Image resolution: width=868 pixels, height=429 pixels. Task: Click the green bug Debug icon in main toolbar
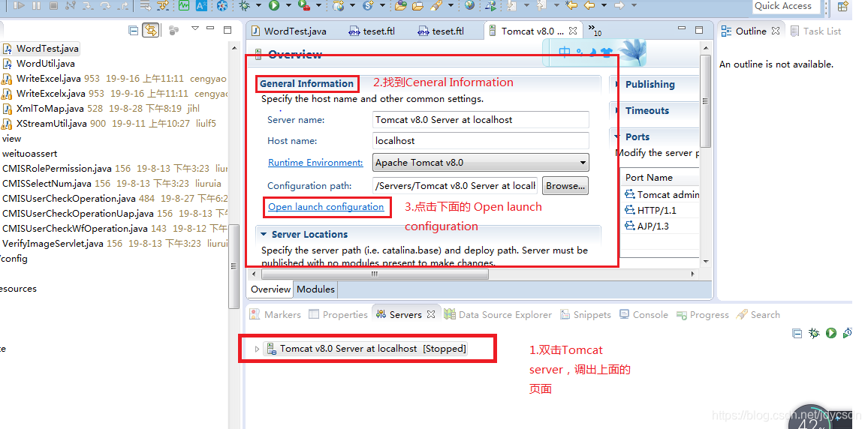point(244,5)
